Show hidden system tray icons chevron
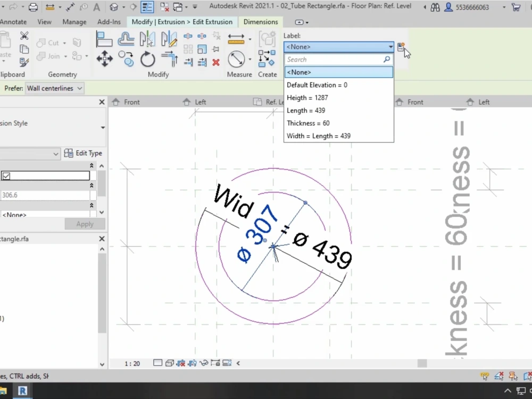 click(x=507, y=391)
